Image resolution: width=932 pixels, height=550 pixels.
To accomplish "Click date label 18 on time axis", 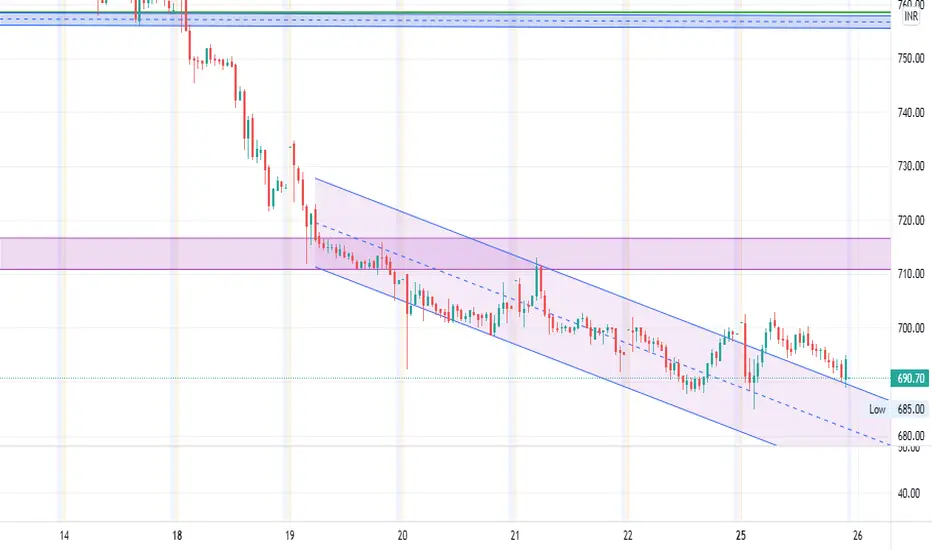I will (177, 536).
